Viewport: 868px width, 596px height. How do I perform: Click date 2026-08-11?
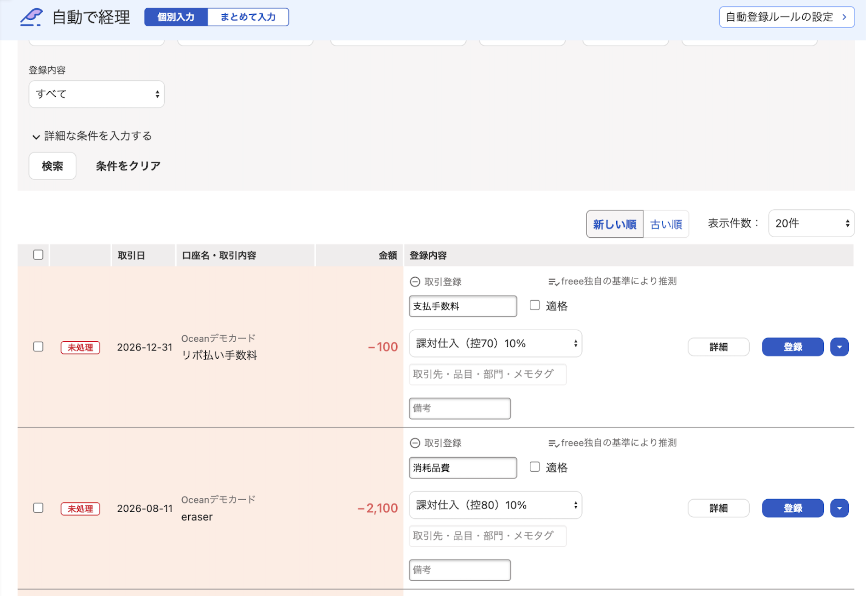[x=145, y=508]
